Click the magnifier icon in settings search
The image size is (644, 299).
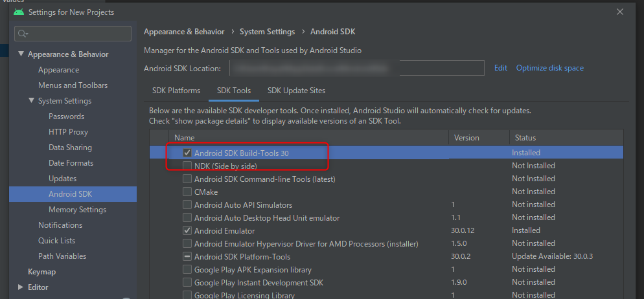coord(23,34)
